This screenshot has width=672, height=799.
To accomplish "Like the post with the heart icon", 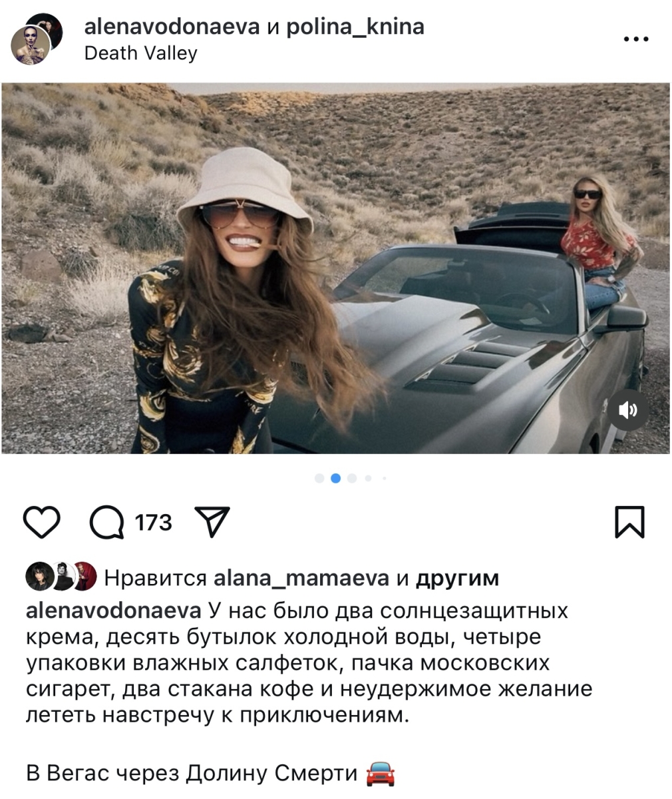I will (x=42, y=522).
